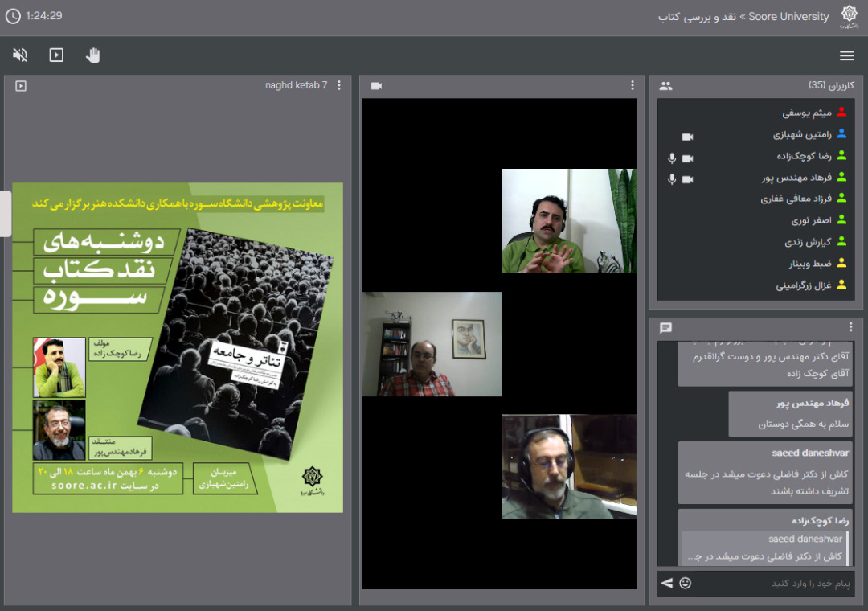868x611 pixels.
Task: Click blue avatar icon of رامتین شهبازی
Action: coord(841,133)
